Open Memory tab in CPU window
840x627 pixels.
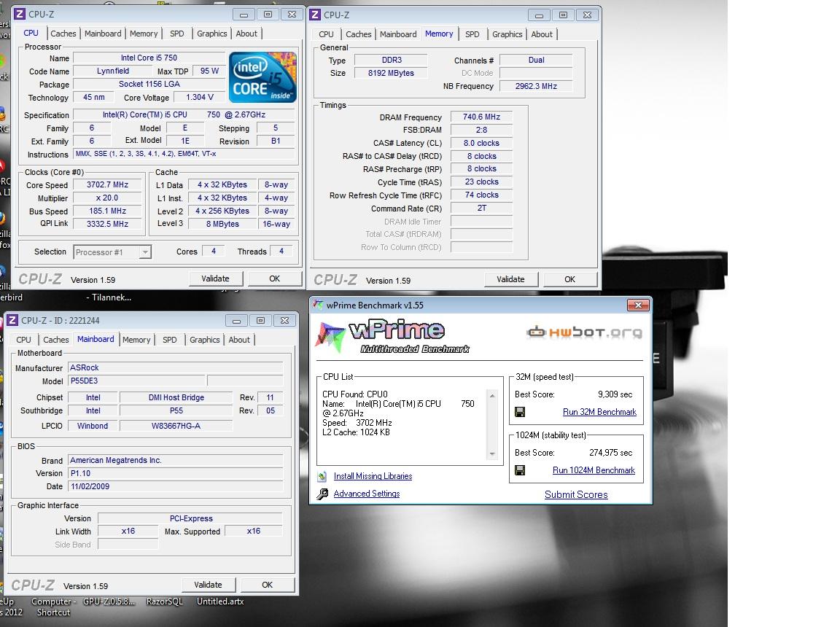tap(144, 34)
